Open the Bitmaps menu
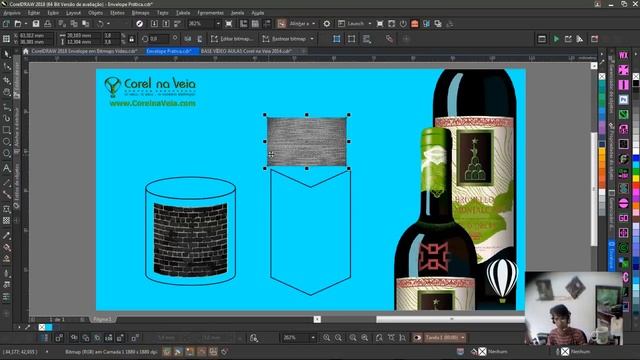Screen dimensions: 640x360 [140, 13]
